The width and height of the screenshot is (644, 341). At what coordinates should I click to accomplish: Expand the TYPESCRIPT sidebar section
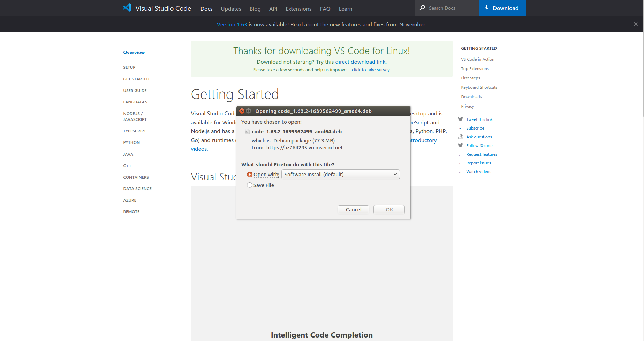tap(134, 131)
